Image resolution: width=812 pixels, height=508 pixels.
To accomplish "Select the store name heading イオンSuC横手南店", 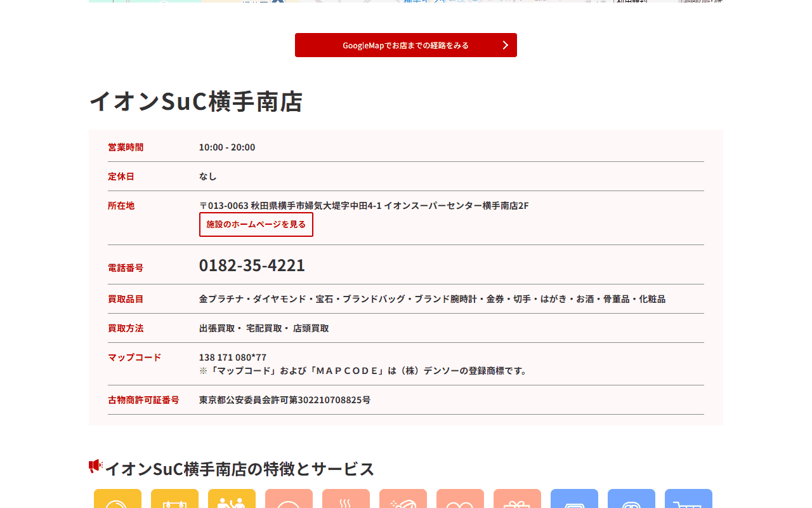I will click(196, 102).
